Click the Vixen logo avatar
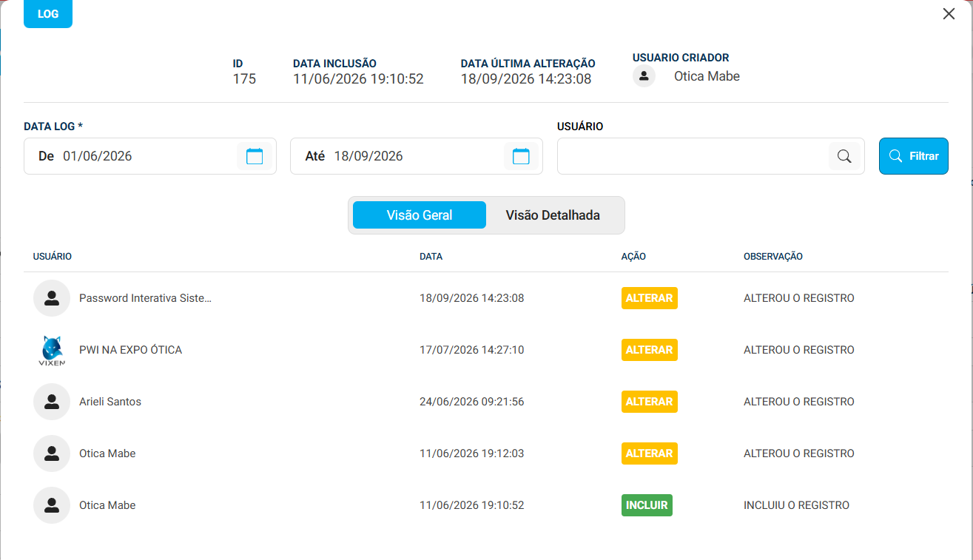This screenshot has height=560, width=973. click(x=52, y=350)
